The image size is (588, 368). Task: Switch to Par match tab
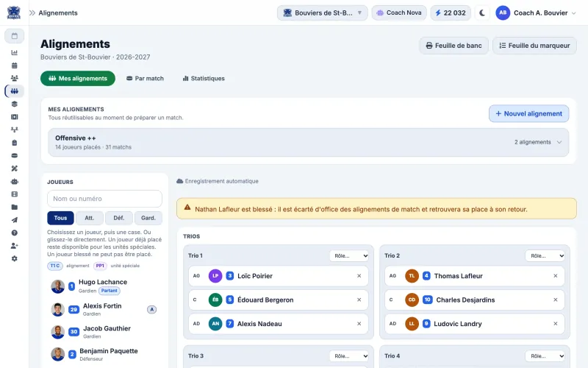pyautogui.click(x=145, y=79)
